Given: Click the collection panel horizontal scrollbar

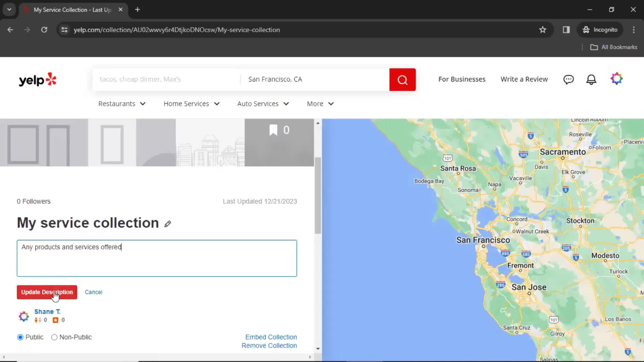Looking at the screenshot, I should pos(157,357).
